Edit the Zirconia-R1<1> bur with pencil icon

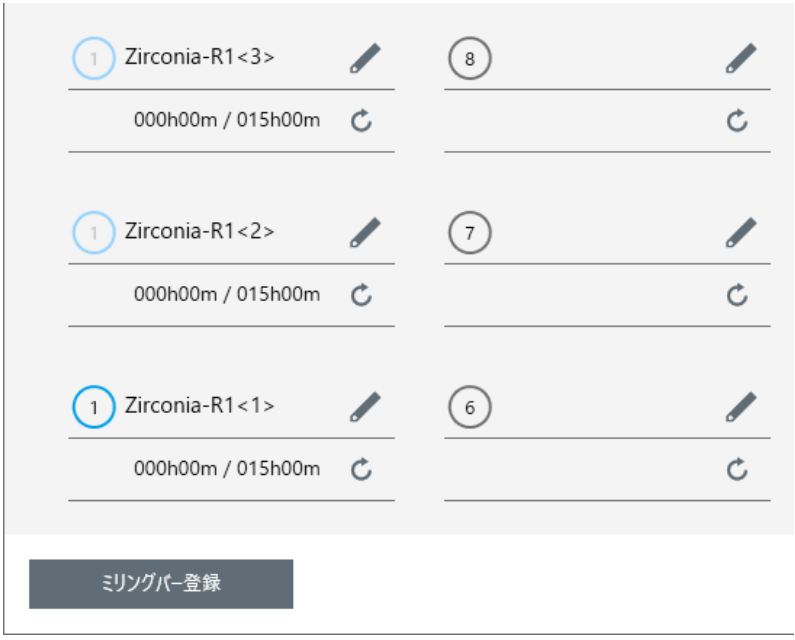pyautogui.click(x=365, y=407)
